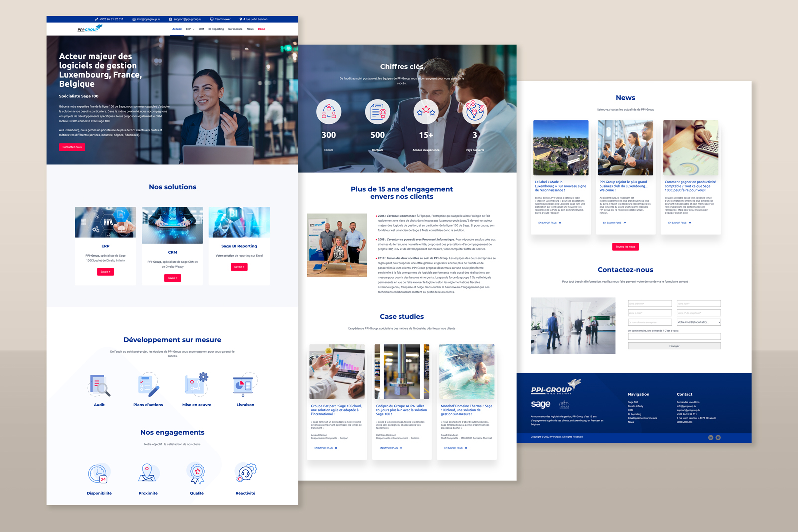Go to the Démo nav item

pos(261,29)
